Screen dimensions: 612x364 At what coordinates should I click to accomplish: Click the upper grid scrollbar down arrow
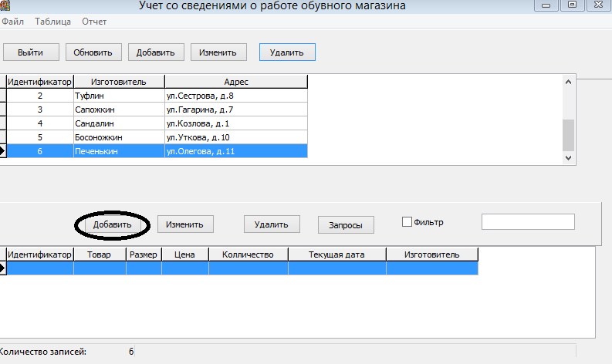pyautogui.click(x=568, y=157)
